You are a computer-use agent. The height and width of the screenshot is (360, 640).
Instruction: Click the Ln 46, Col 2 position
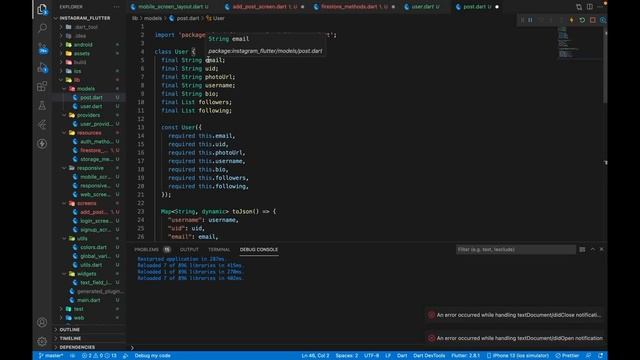[316, 356]
